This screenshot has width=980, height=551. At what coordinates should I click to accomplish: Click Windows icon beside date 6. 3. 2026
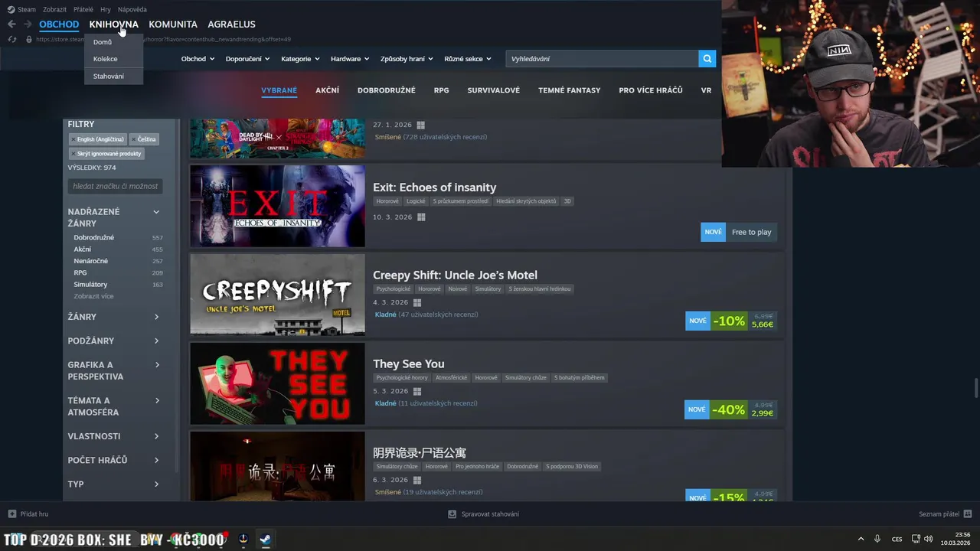[416, 480]
